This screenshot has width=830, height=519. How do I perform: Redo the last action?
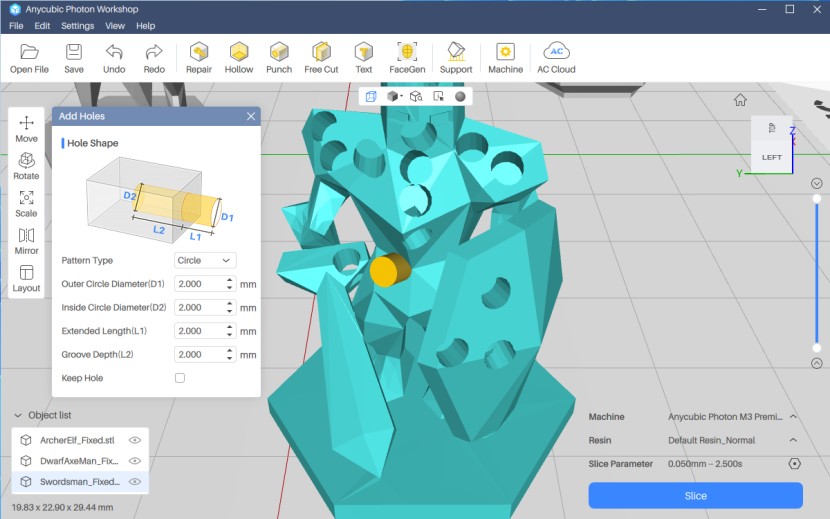[x=154, y=58]
